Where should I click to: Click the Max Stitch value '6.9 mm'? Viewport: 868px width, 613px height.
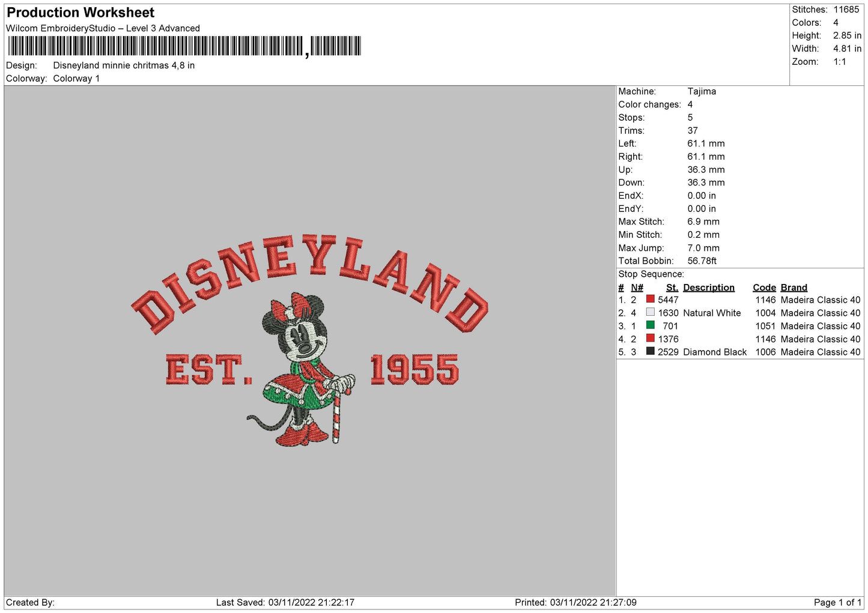pyautogui.click(x=703, y=222)
